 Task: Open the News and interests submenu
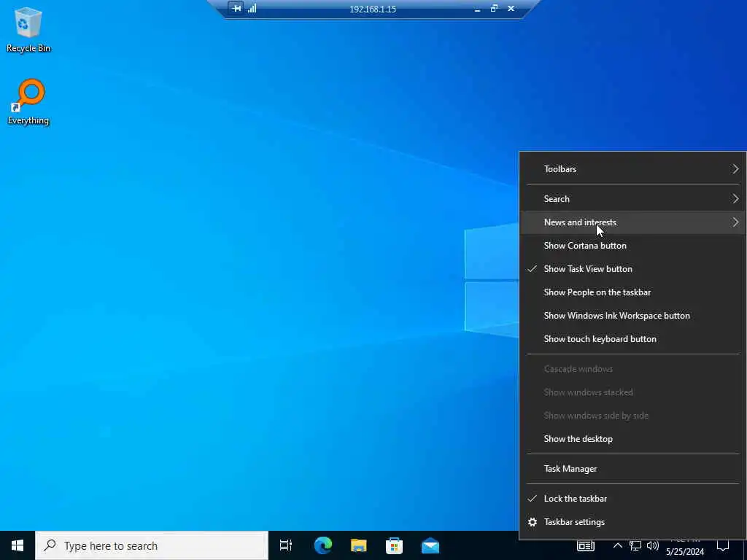click(632, 222)
